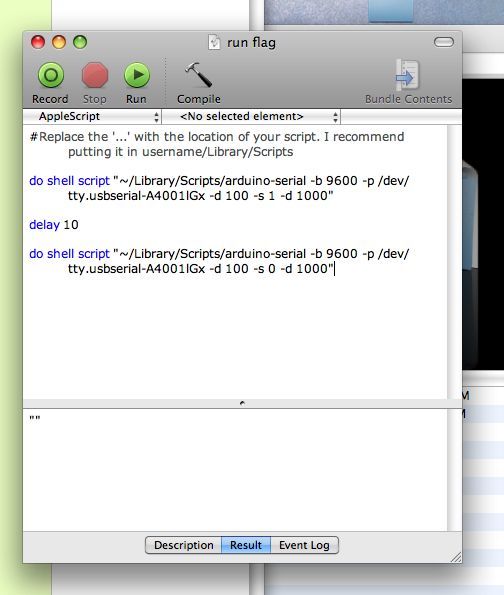Click the document icon beside run flag

coord(214,42)
